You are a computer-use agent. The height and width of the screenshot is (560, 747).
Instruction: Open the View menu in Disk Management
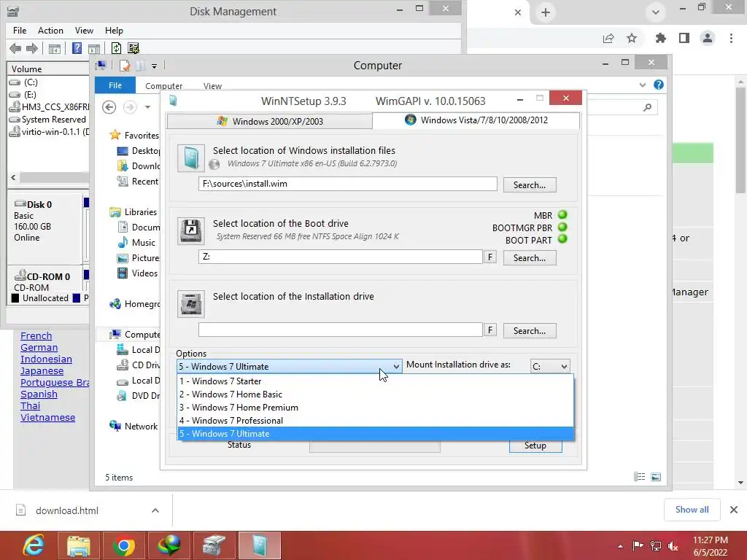pyautogui.click(x=84, y=31)
